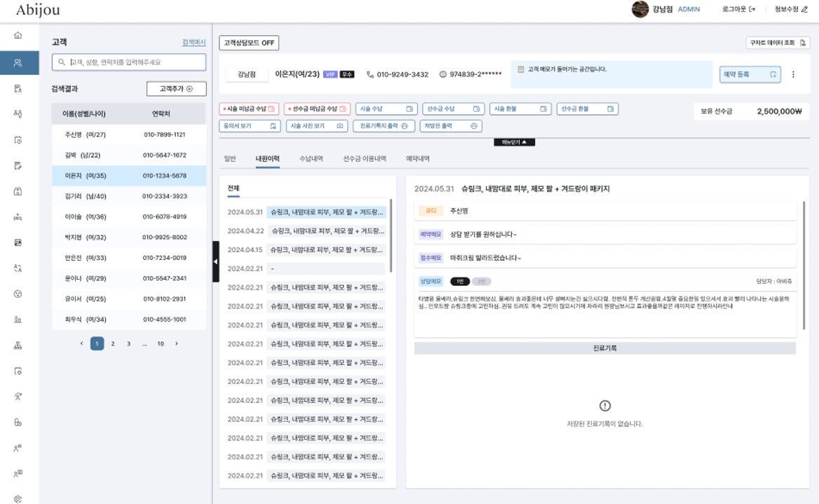Screen dimensions: 819x504
Task: Open the document-with-pencil sidebar icon
Action: pyautogui.click(x=18, y=165)
